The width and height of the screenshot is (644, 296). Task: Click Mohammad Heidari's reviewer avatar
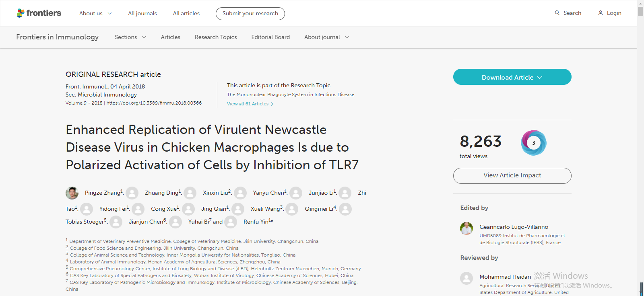(466, 278)
